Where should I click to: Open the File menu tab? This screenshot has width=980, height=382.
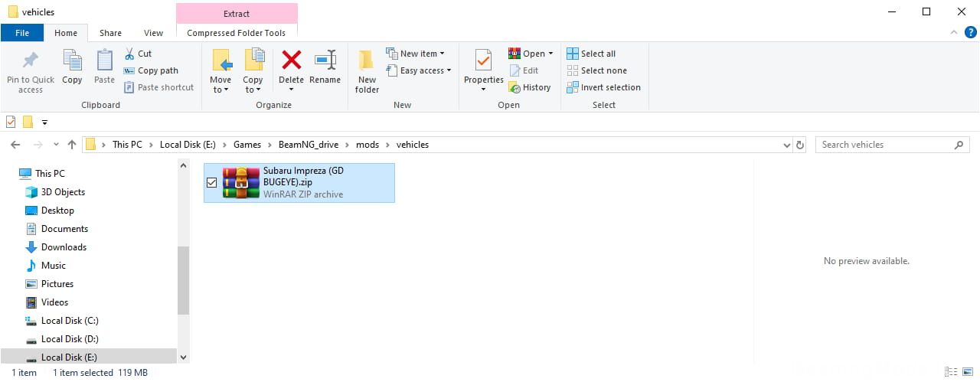(x=22, y=33)
